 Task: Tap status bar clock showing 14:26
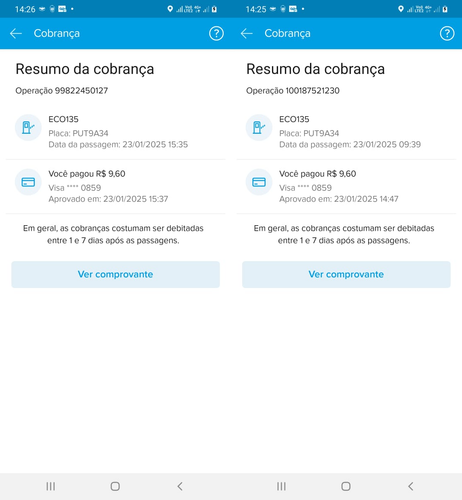(x=25, y=9)
